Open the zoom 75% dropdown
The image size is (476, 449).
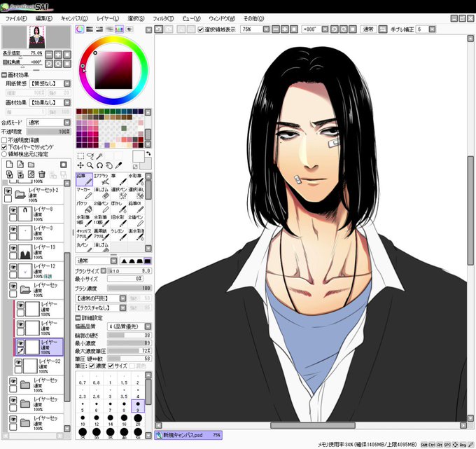[x=266, y=29]
